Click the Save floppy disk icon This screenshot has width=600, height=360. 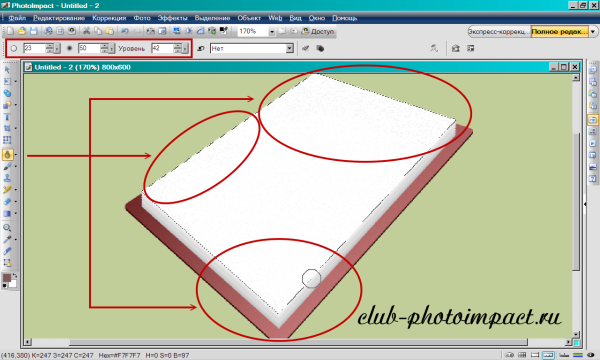coord(34,31)
